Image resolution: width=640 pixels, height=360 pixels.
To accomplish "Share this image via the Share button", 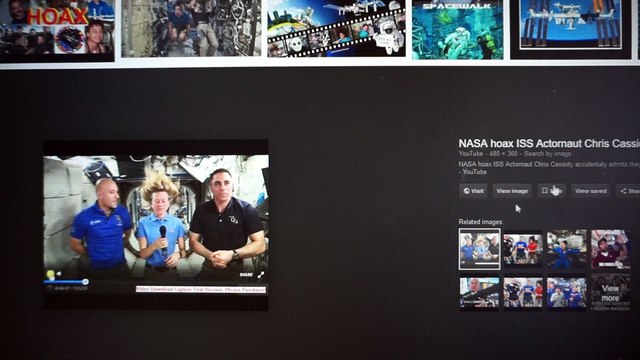I will point(629,191).
